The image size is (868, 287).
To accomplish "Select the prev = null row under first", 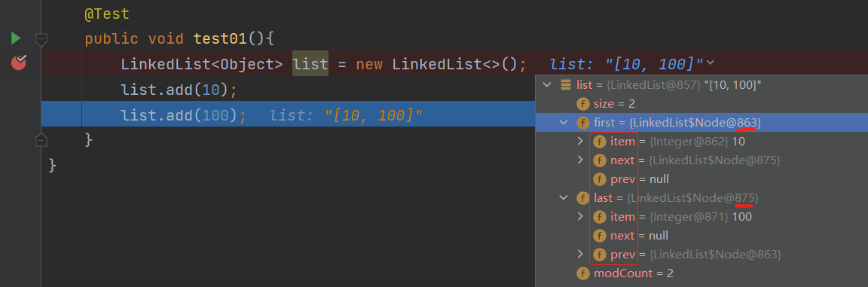I will coord(702,179).
